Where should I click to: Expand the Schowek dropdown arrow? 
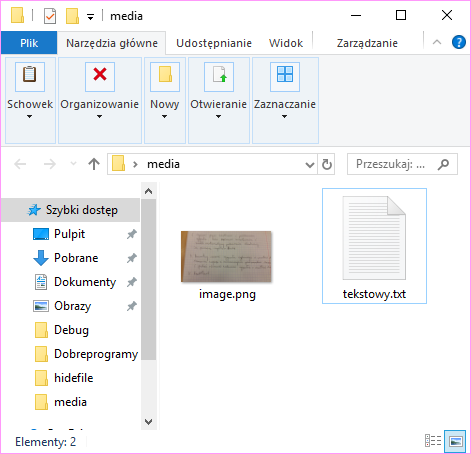coord(30,116)
